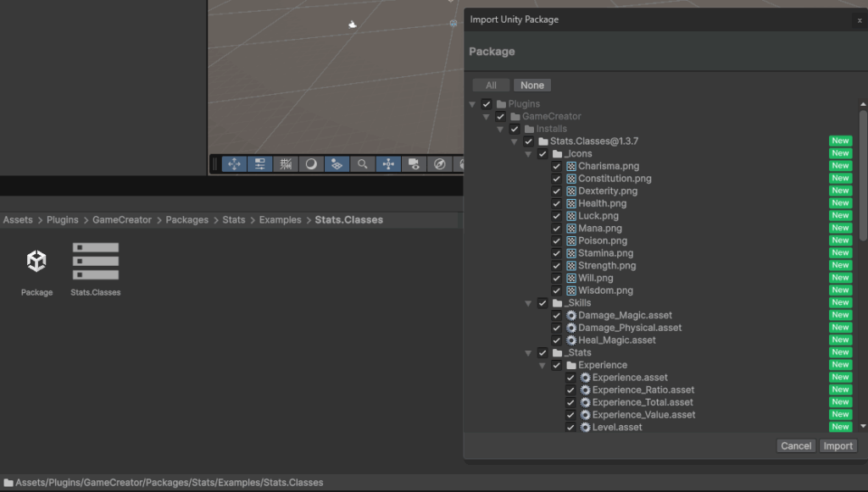Go to Stats in the breadcrumb path
This screenshot has width=868, height=492.
pyautogui.click(x=234, y=220)
